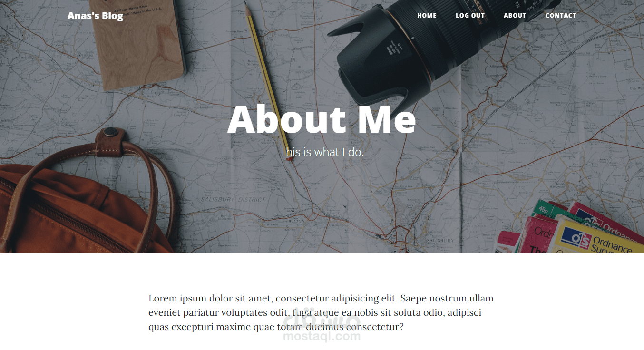Click the Lorem ipsum paragraph text
This screenshot has height=350, width=644.
tap(321, 313)
